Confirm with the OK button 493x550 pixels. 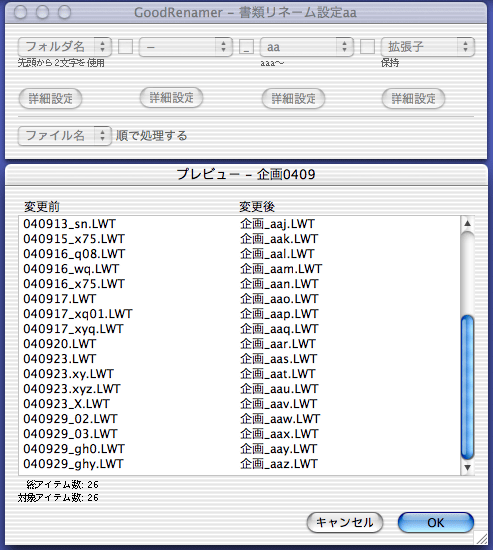pos(435,523)
